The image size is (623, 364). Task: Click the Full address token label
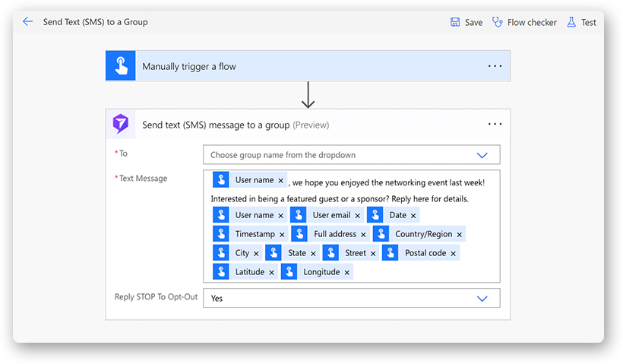tap(335, 234)
